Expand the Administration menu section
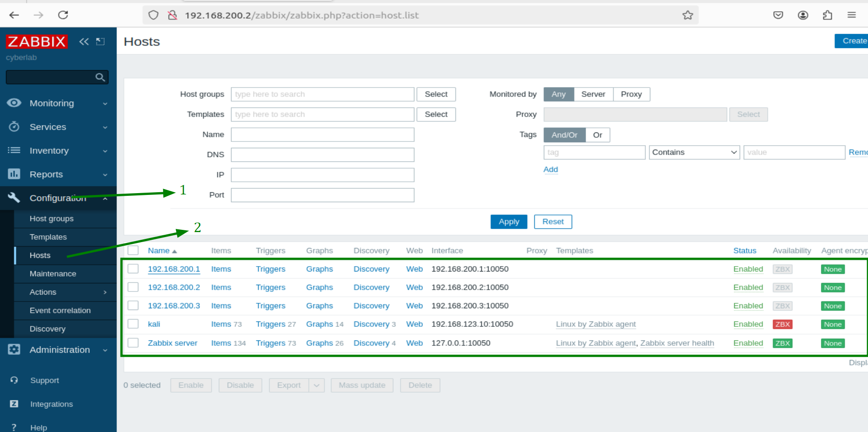 58,350
